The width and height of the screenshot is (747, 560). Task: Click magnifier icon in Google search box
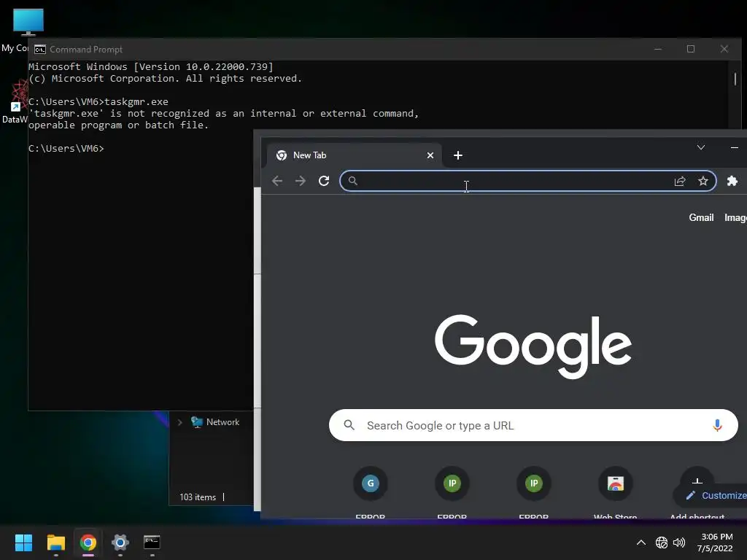tap(349, 425)
